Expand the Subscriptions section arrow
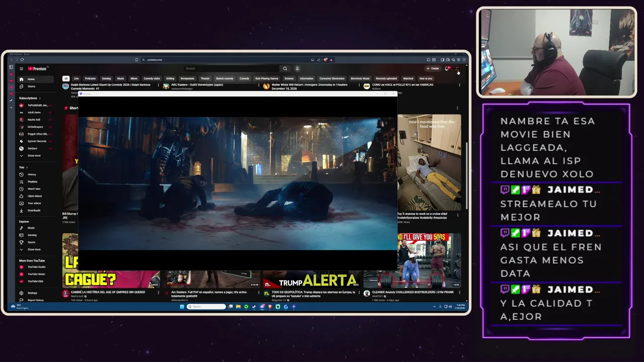Image resolution: width=644 pixels, height=362 pixels. 40,98
